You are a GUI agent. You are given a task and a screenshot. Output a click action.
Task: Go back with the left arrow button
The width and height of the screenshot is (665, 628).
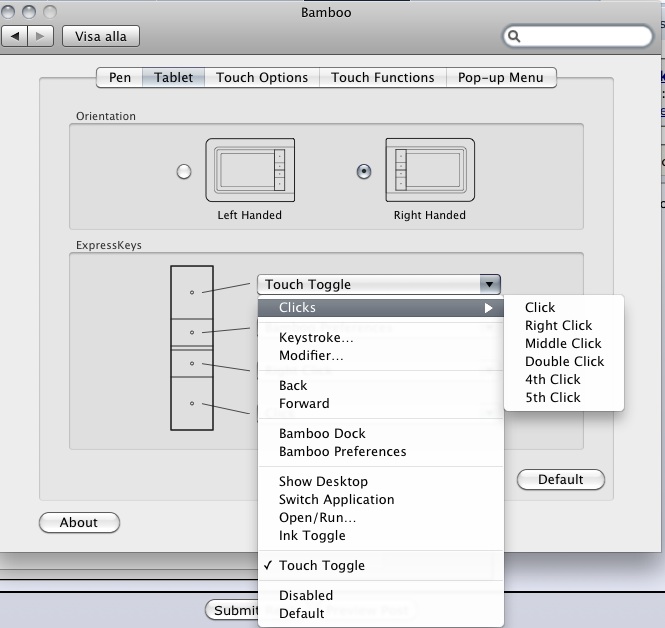point(15,36)
